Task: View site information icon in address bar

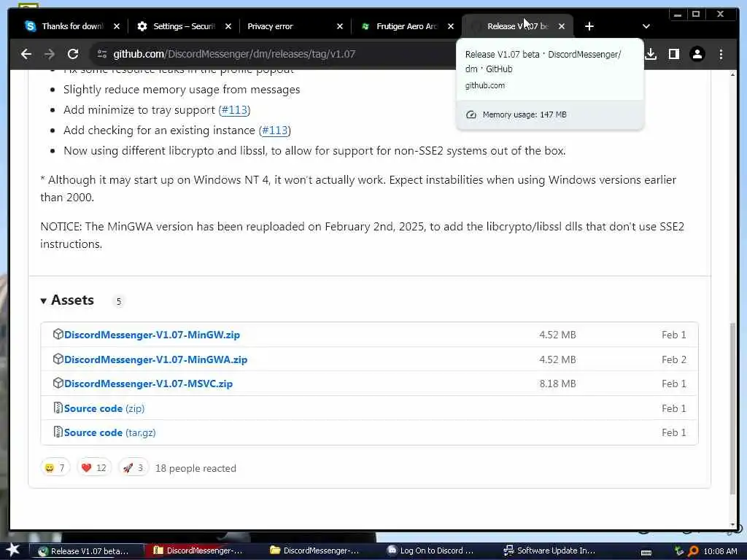Action: [x=102, y=54]
